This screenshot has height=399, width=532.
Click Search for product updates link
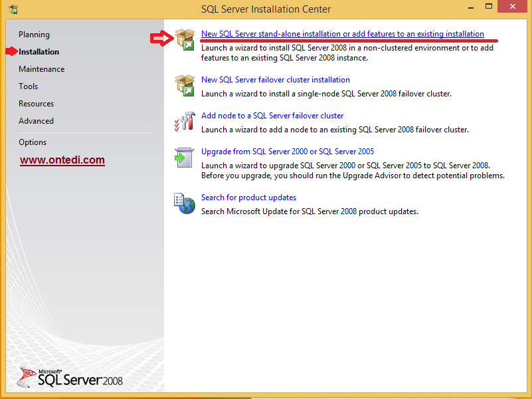[248, 198]
